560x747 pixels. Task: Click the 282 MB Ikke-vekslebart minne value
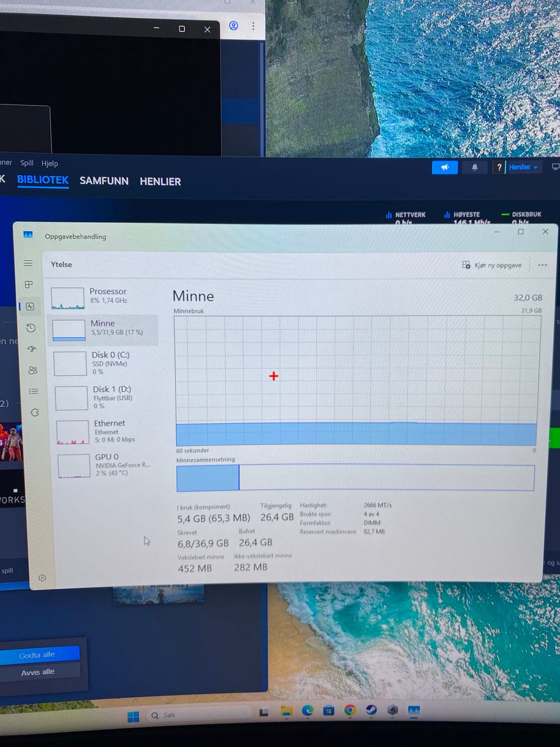tap(251, 567)
